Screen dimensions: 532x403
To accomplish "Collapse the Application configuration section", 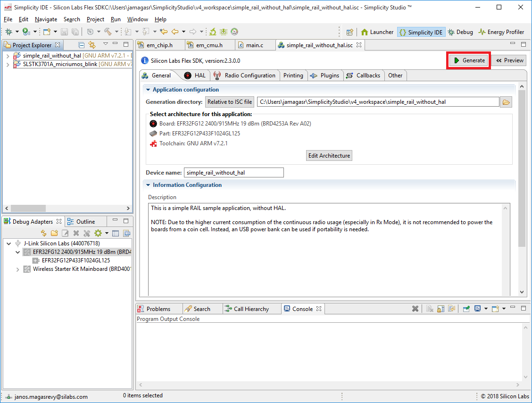I will click(148, 90).
